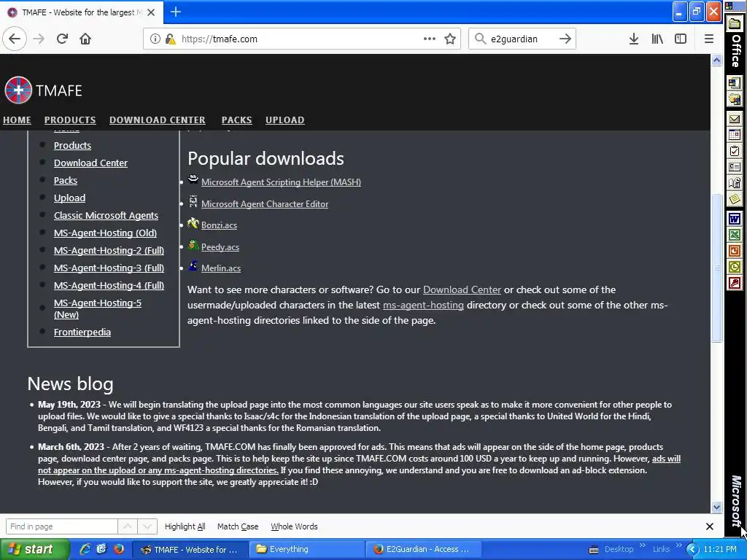The width and height of the screenshot is (747, 560).
Task: Create New Journal Entry from shortcut bar
Action: click(x=734, y=182)
